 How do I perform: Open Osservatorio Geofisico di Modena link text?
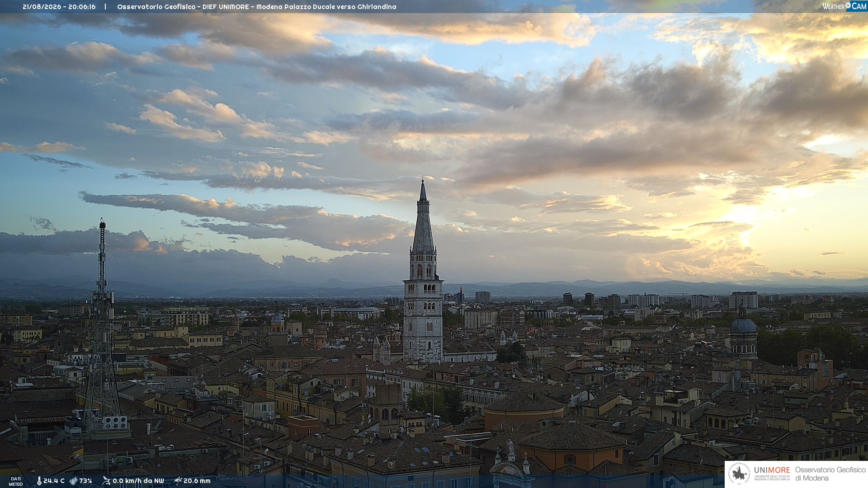tap(830, 474)
